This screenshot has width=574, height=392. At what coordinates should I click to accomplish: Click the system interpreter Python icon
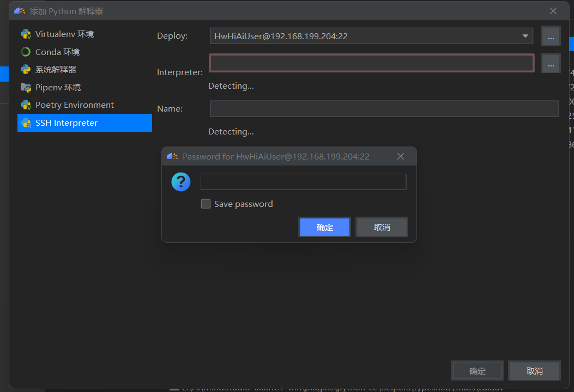click(26, 70)
